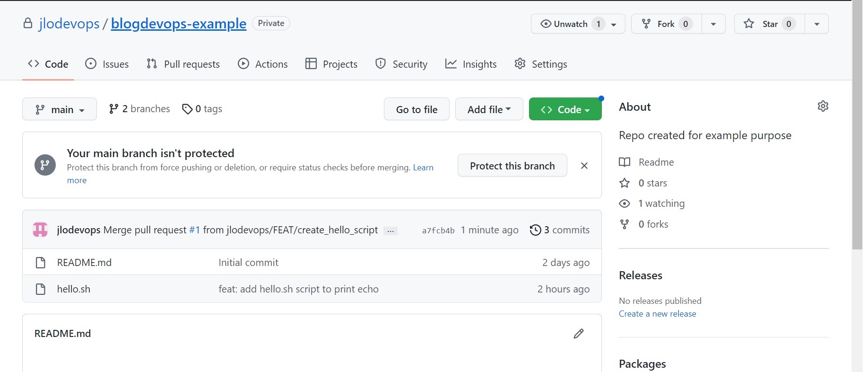Open the Pull requests tab
The height and width of the screenshot is (372, 868).
tap(183, 64)
